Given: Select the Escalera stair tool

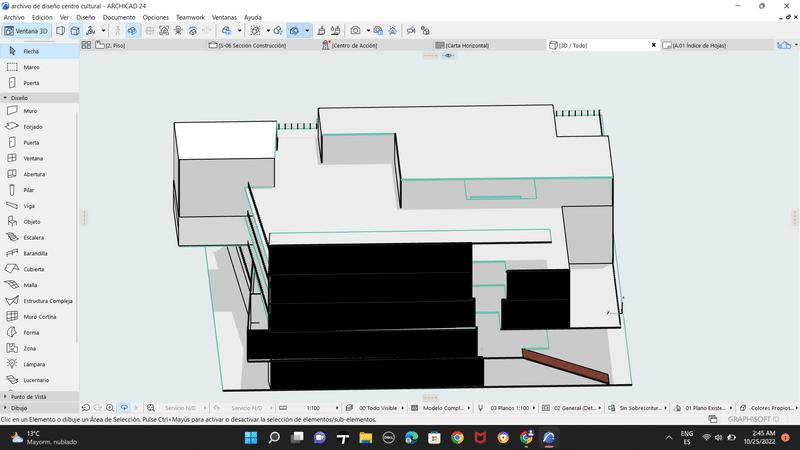Looking at the screenshot, I should (x=34, y=237).
